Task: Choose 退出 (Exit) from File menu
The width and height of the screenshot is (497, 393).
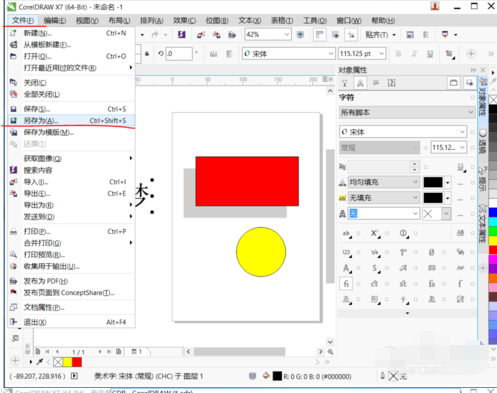Action: [71, 322]
